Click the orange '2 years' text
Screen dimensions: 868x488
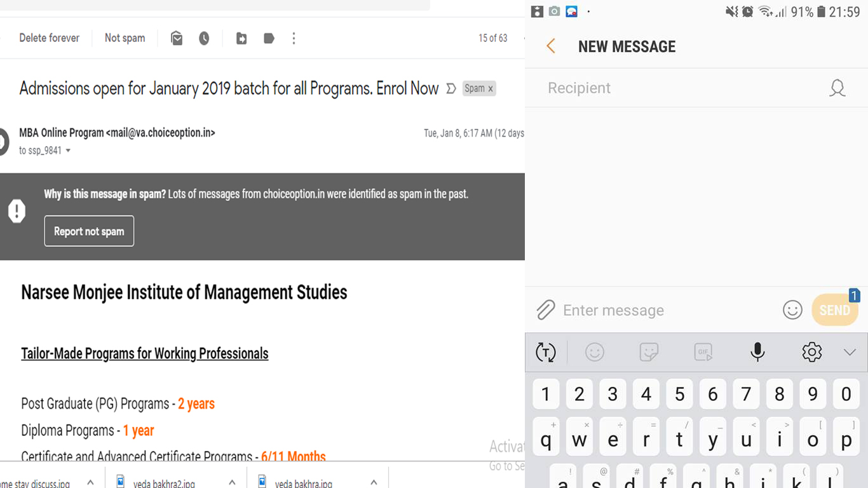(196, 404)
